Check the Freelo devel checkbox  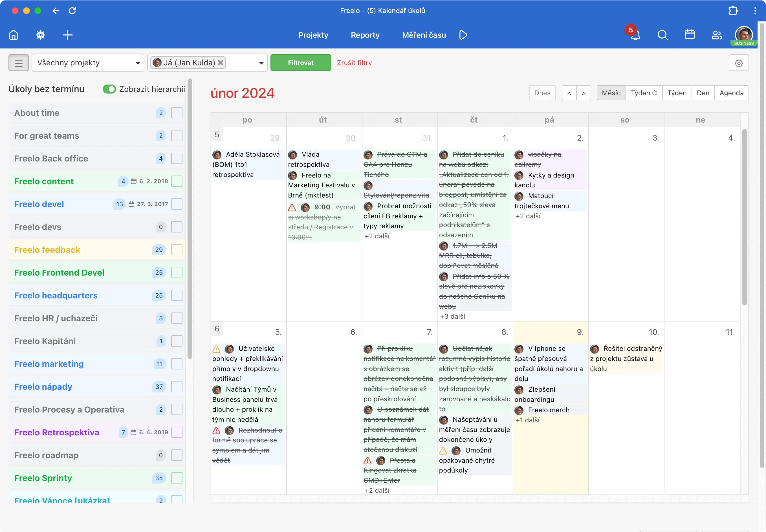[x=177, y=204]
